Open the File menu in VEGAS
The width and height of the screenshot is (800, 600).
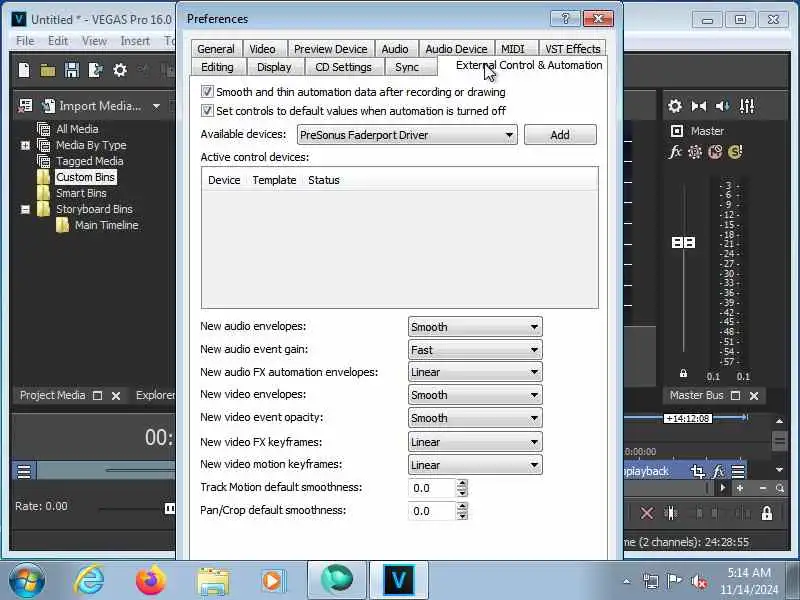click(x=25, y=41)
